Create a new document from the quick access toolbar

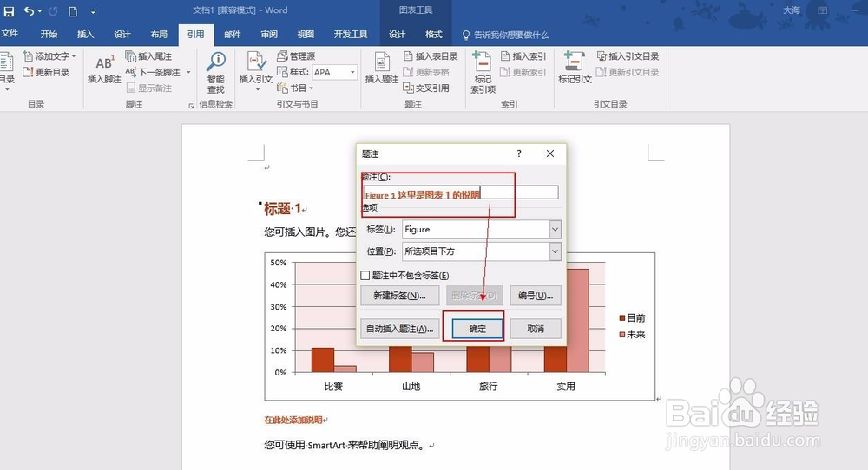point(73,10)
